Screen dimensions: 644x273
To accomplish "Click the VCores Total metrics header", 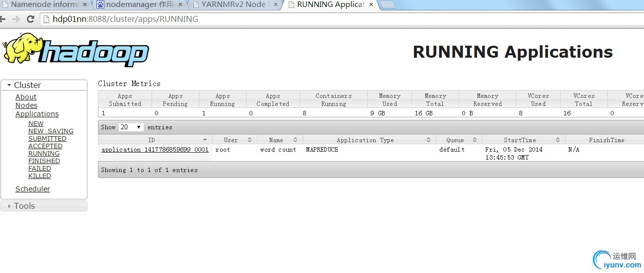I will tap(584, 100).
